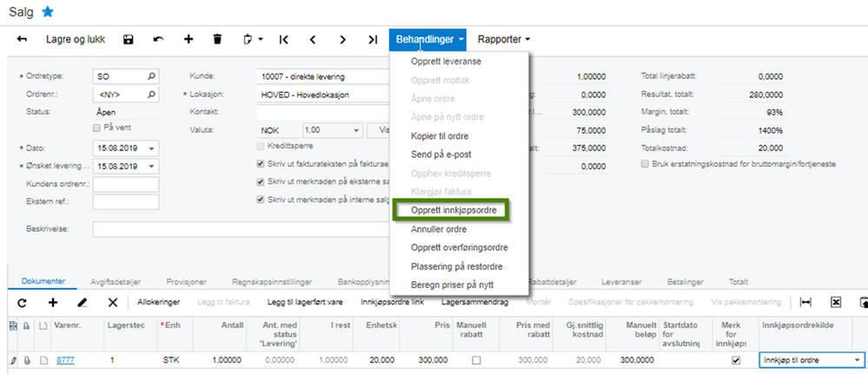Refresh the document lines grid
The image size is (868, 374).
[x=23, y=302]
